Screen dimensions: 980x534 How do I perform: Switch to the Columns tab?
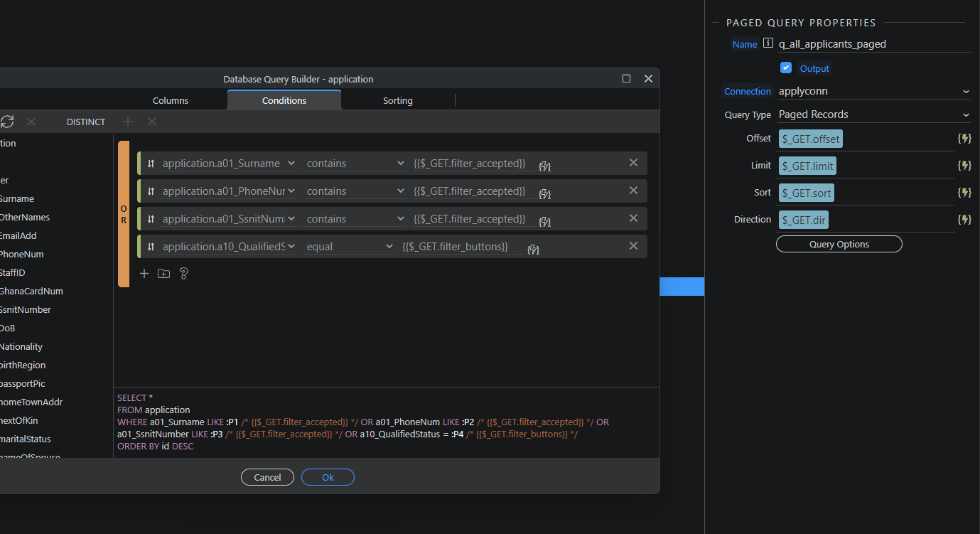coord(171,100)
